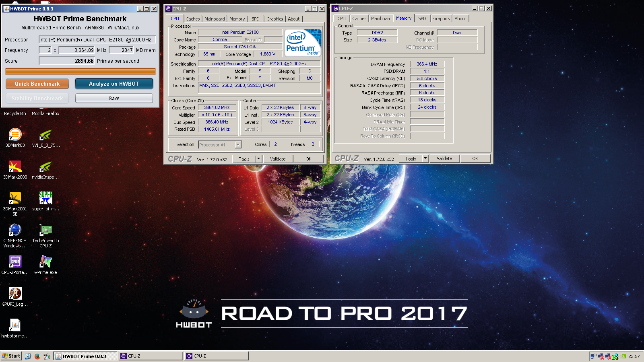Click the frequency field showing 3,664.09

point(76,50)
